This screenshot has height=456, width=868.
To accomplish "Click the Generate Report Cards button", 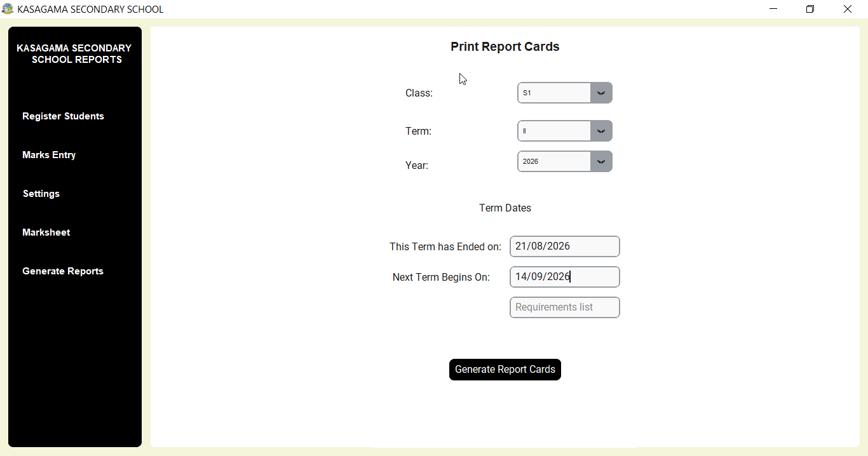I will [505, 370].
